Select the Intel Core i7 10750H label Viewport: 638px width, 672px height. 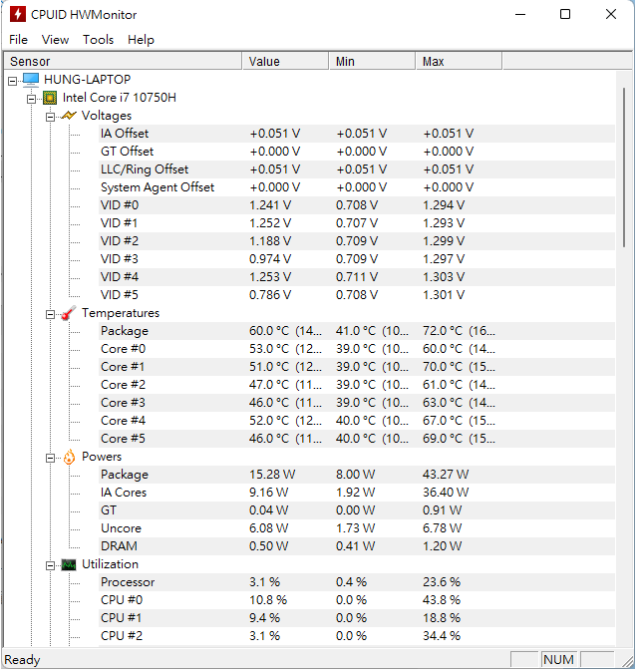point(120,98)
